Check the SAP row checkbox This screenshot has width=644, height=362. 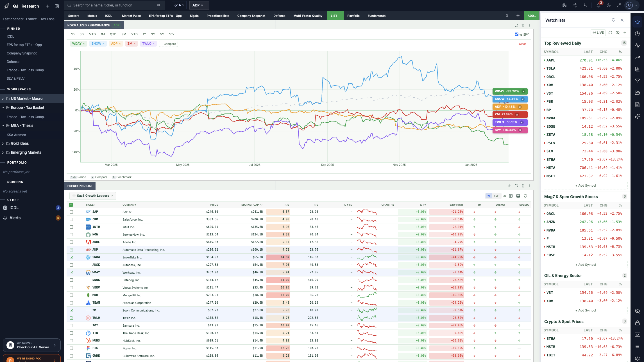(71, 212)
